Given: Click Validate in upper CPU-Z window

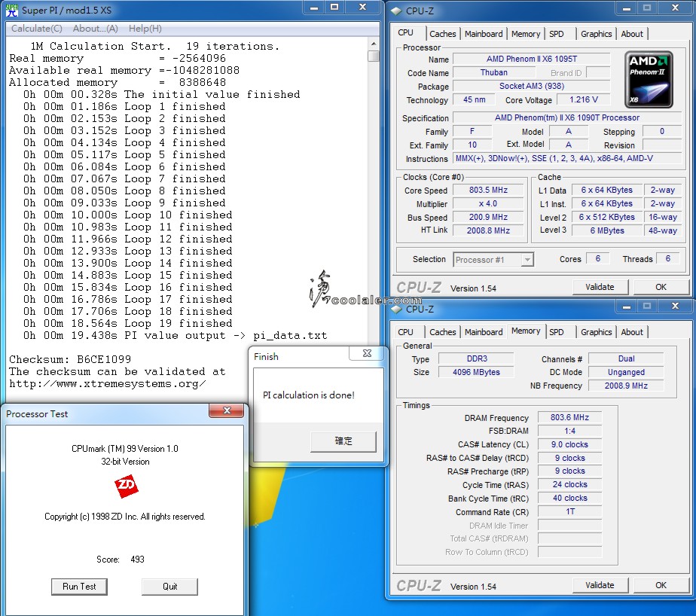Looking at the screenshot, I should pyautogui.click(x=600, y=287).
